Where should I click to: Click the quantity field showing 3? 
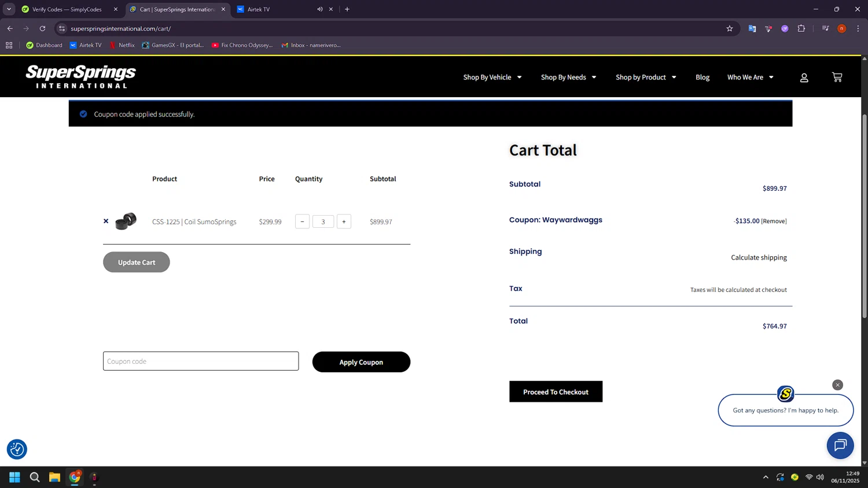click(x=323, y=221)
